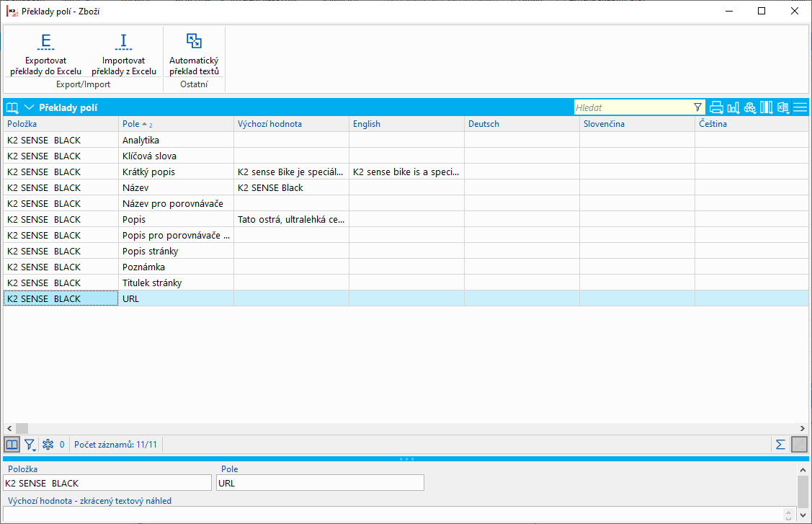The image size is (812, 524).
Task: Click Slovenčina column header
Action: [x=637, y=124]
